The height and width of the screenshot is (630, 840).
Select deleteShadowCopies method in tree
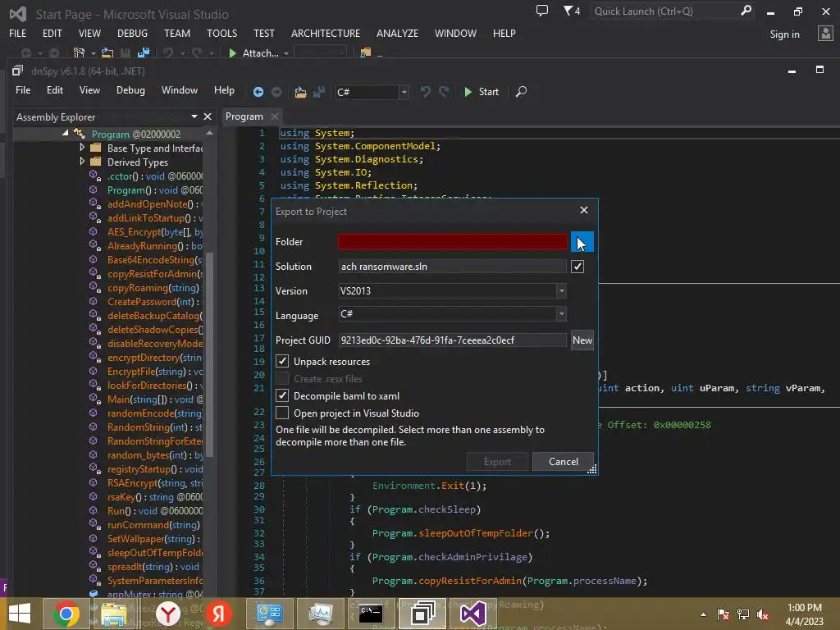(155, 330)
